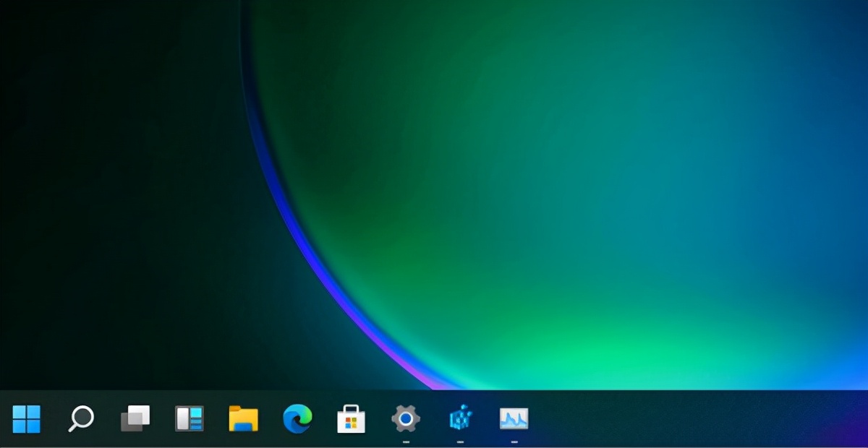Open the Windows Start menu
Viewport: 868px width, 448px height.
[27, 418]
